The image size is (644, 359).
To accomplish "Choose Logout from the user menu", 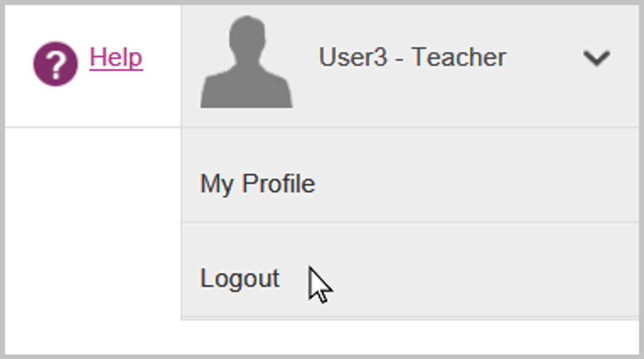I will pos(240,278).
